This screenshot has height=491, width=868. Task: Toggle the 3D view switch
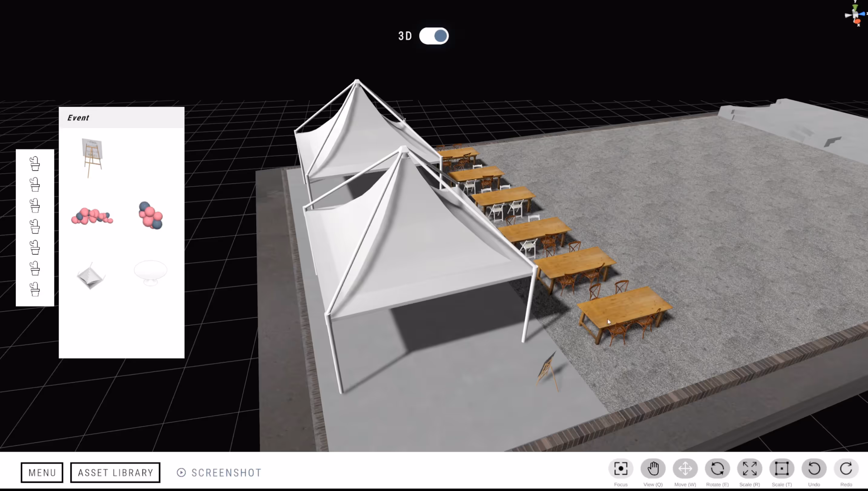coord(434,36)
